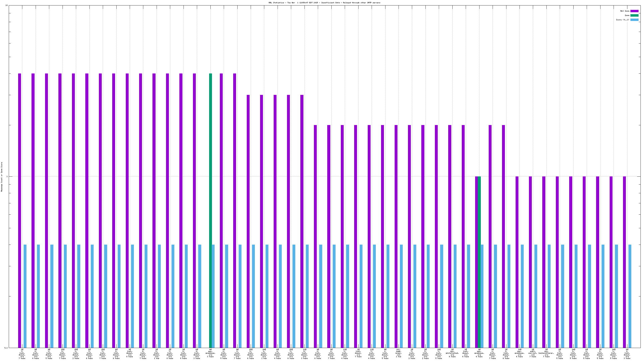Click the green Spam legend swatch
Screen dimensions: 644x362
634,16
